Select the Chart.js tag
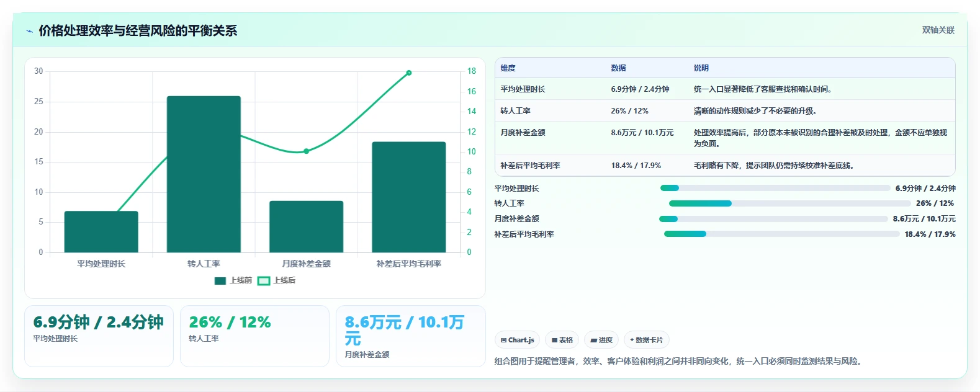Viewport: 980px width, 392px height. click(517, 340)
